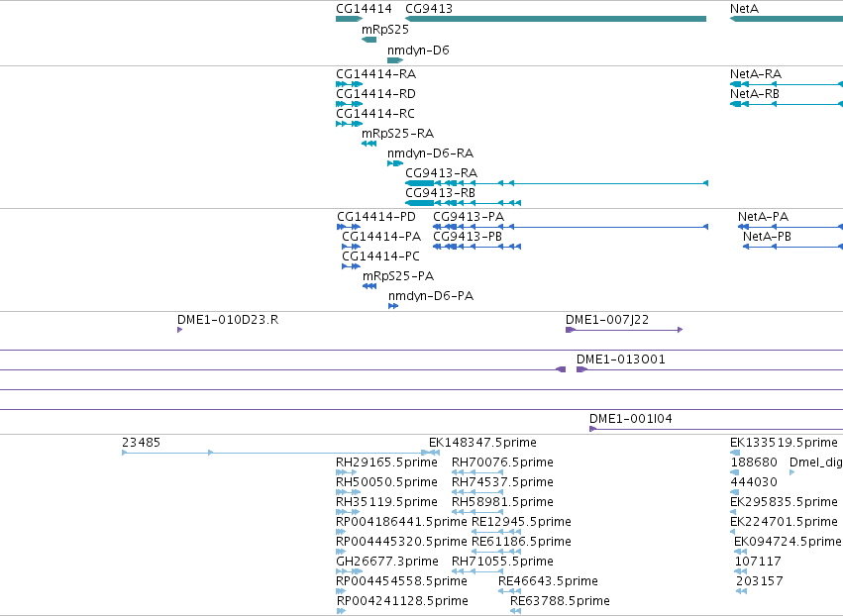Click the 444030 feature label

click(754, 482)
